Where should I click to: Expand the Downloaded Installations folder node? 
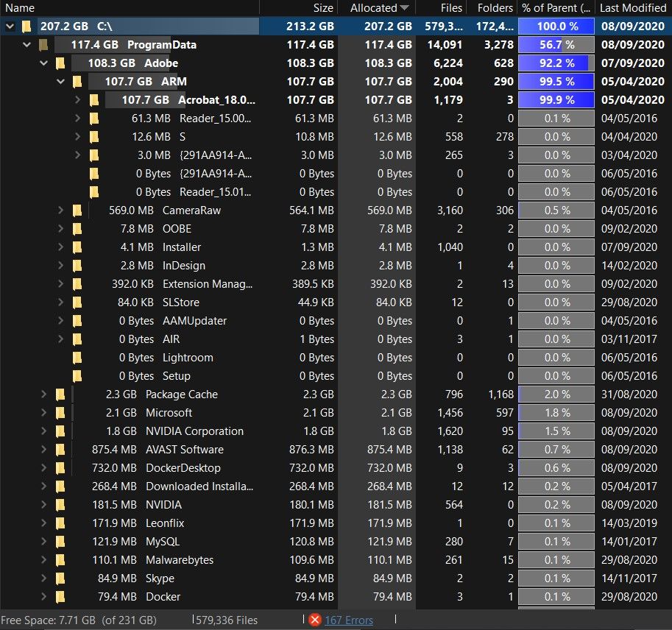43,486
